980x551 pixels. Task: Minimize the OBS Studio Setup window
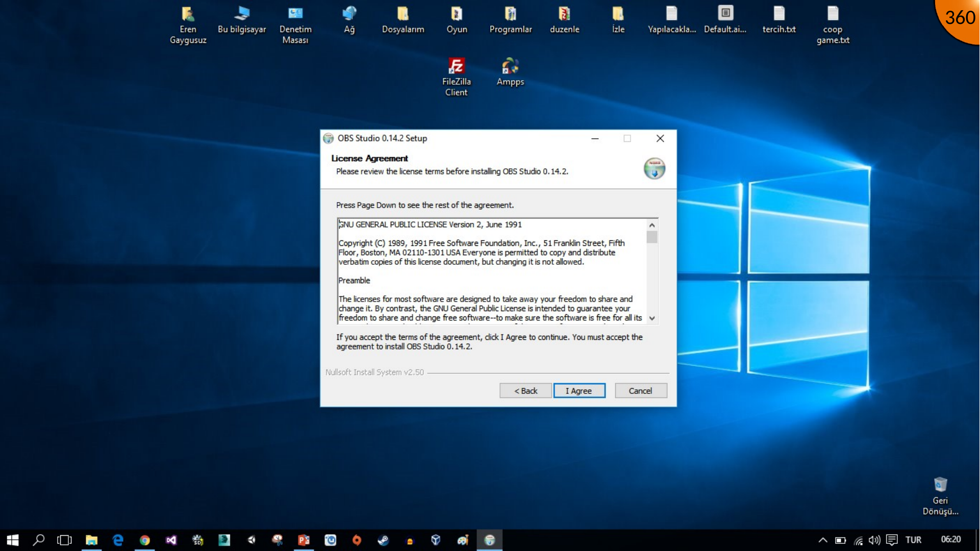(595, 138)
